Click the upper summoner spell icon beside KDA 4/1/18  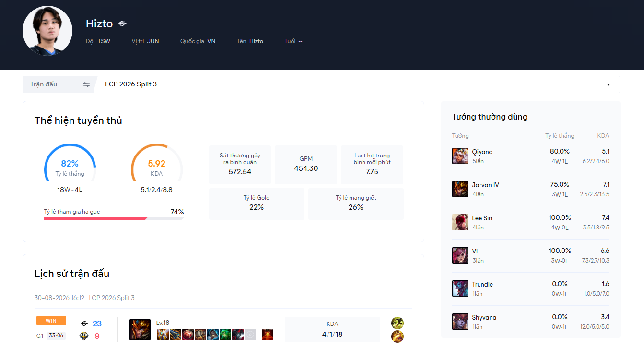pos(398,323)
